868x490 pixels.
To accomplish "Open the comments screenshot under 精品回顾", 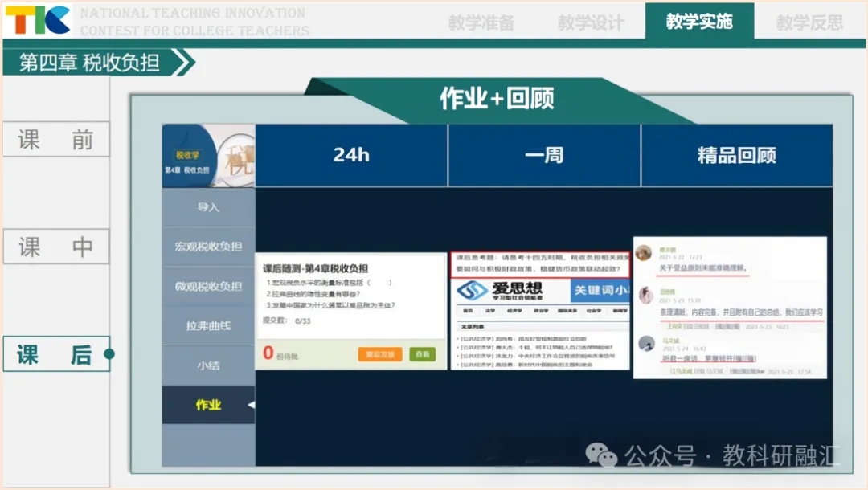I will 730,308.
